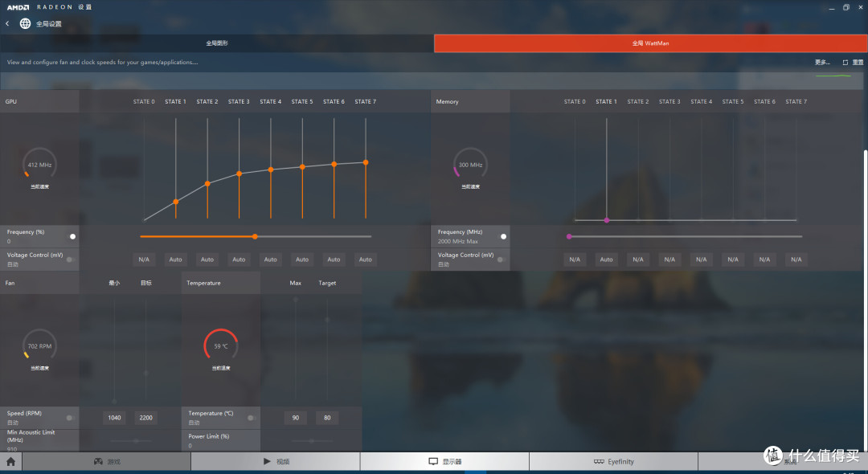The width and height of the screenshot is (868, 474).
Task: Click GPU frequency percentage slider handle
Action: pos(255,236)
